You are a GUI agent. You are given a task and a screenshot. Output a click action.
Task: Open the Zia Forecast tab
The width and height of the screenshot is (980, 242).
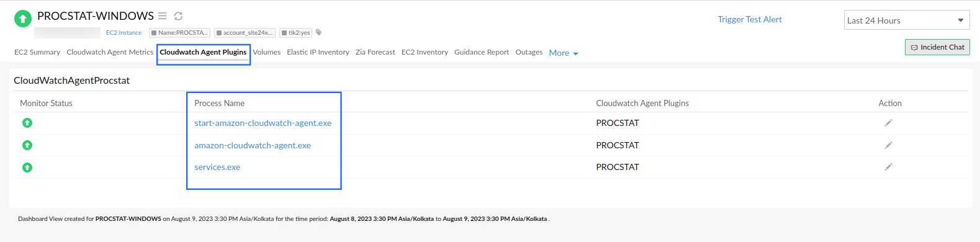click(375, 52)
